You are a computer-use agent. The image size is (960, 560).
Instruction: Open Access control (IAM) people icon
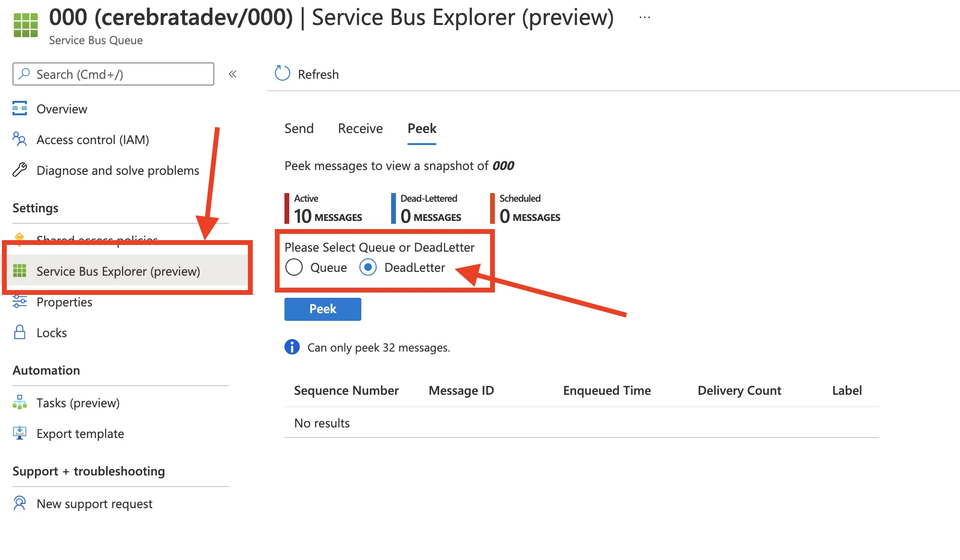tap(20, 139)
